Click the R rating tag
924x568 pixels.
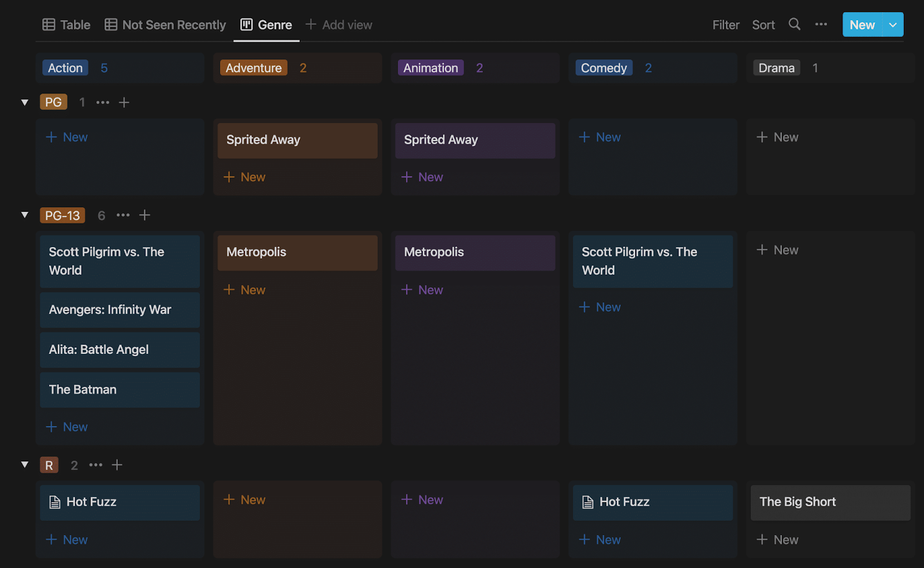(x=49, y=465)
